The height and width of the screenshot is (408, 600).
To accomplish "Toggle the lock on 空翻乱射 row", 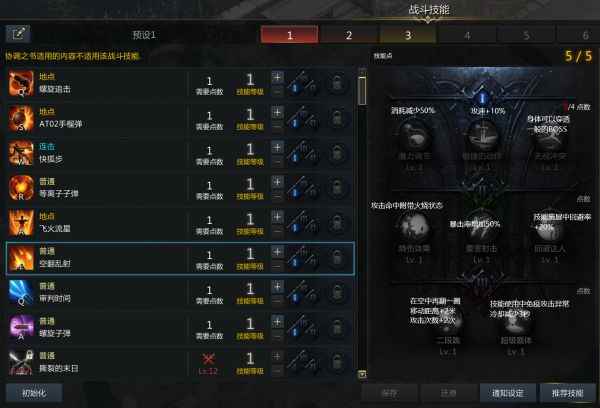I will coord(337,258).
